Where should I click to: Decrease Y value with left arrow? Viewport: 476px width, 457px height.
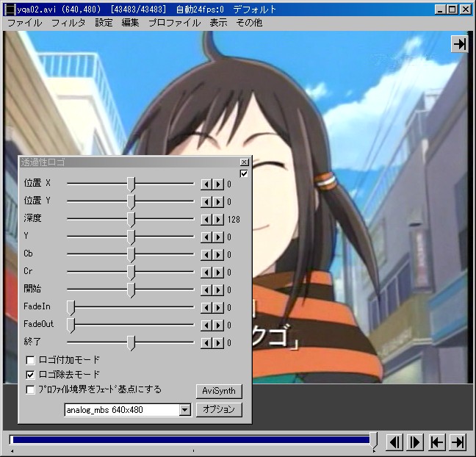point(206,237)
